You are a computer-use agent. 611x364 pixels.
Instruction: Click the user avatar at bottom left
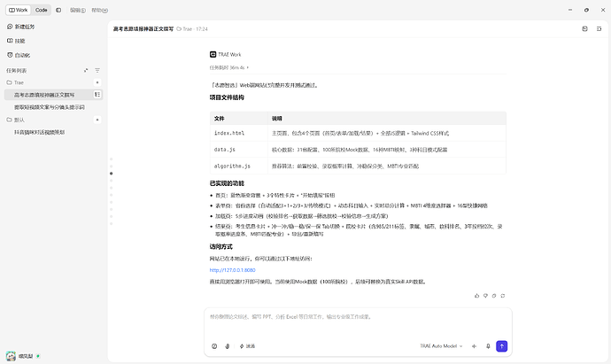pos(11,356)
